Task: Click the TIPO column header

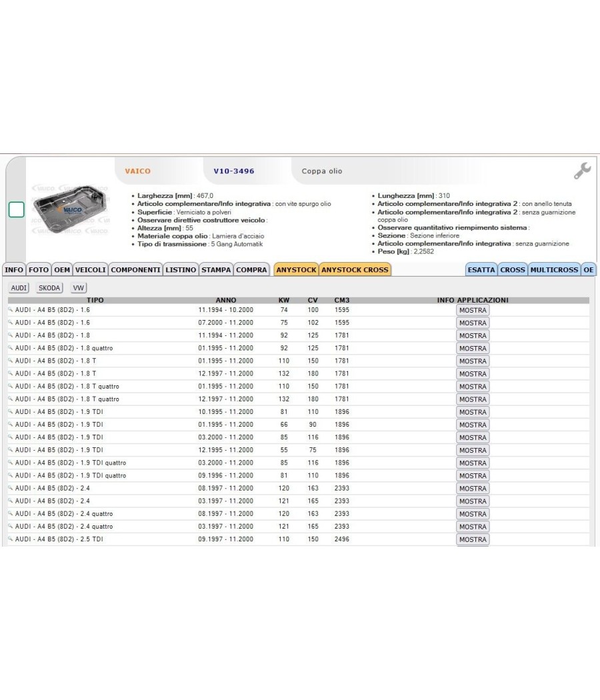Action: [95, 300]
